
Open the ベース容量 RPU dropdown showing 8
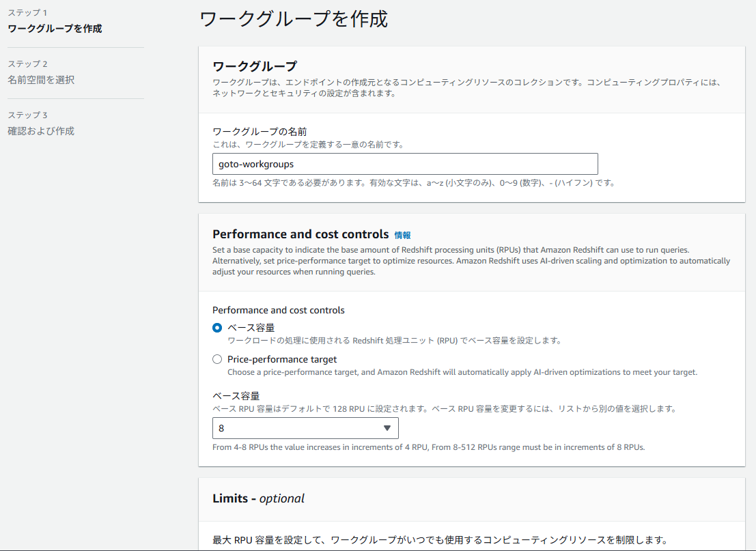click(x=305, y=428)
